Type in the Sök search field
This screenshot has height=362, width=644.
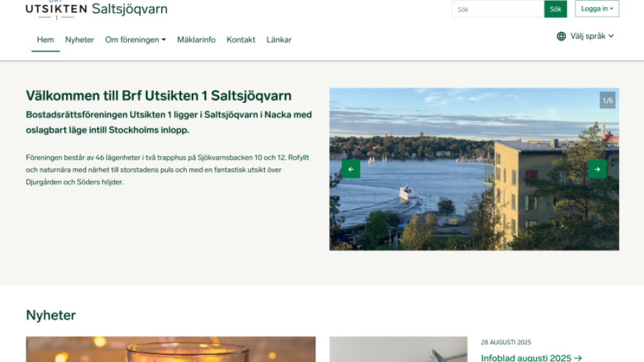(x=498, y=9)
